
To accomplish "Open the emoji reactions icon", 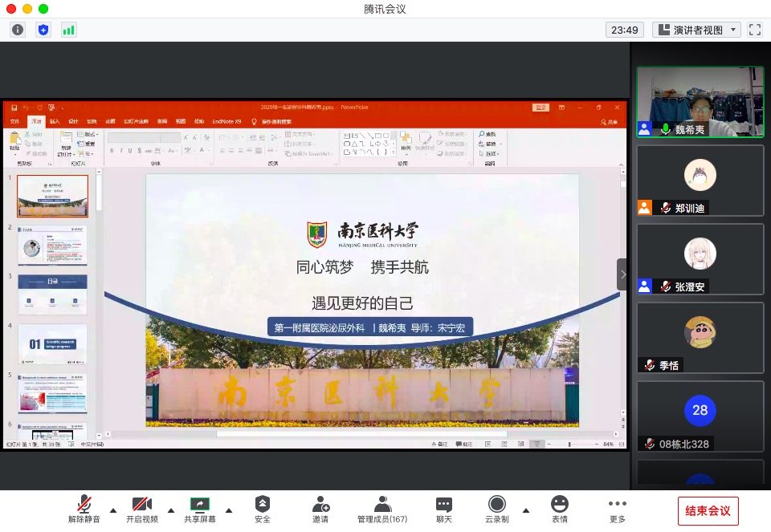I will click(560, 510).
